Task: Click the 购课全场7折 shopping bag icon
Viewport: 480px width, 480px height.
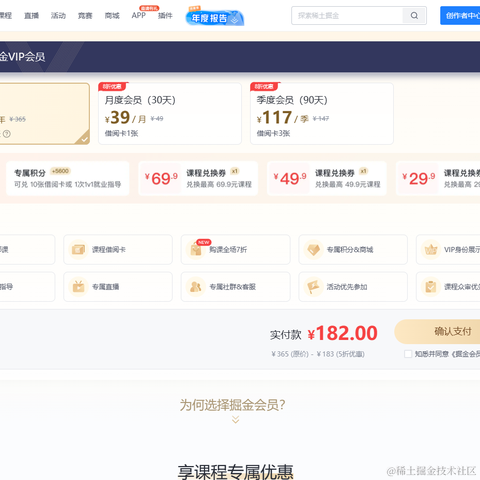Action: pos(196,250)
